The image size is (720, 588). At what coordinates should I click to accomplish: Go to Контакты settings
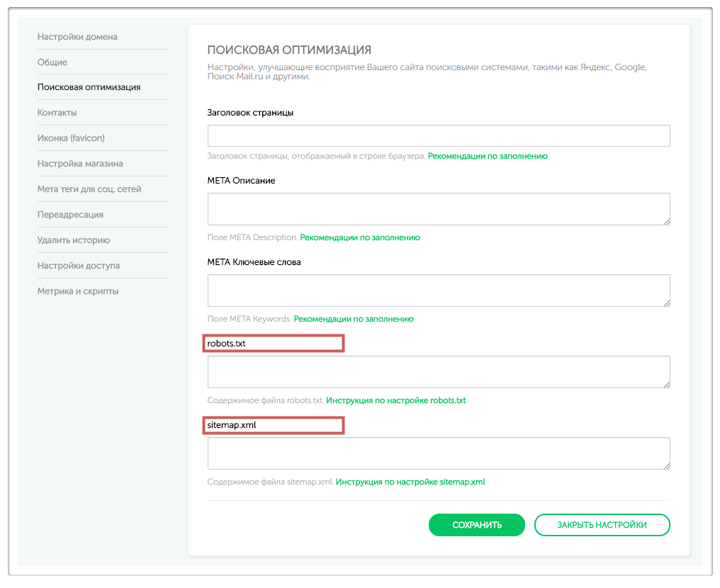(x=57, y=113)
